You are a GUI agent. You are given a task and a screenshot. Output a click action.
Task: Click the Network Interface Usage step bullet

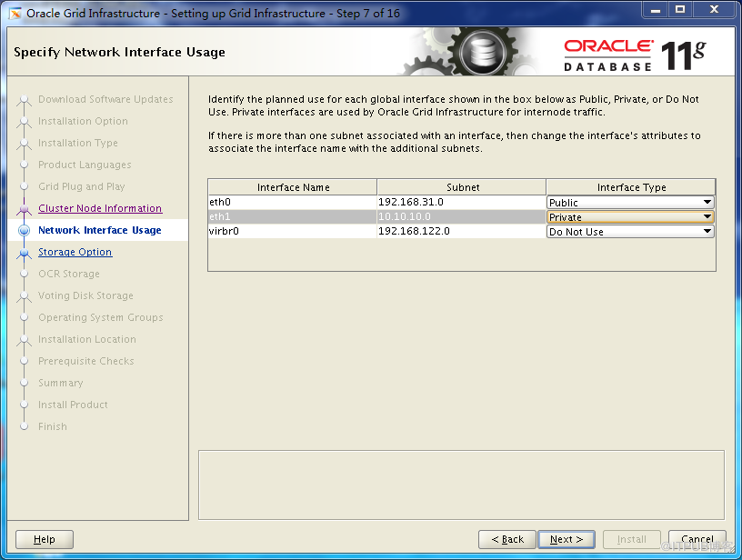click(x=25, y=231)
